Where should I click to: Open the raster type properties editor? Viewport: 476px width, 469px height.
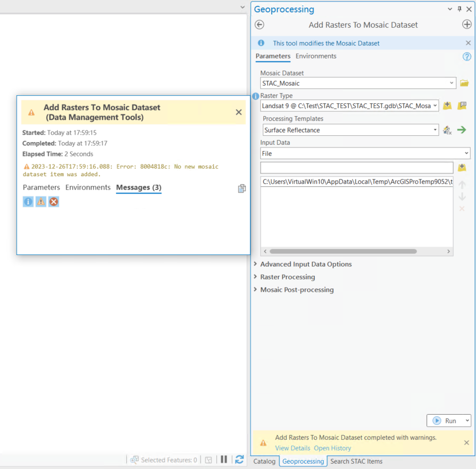click(x=462, y=105)
